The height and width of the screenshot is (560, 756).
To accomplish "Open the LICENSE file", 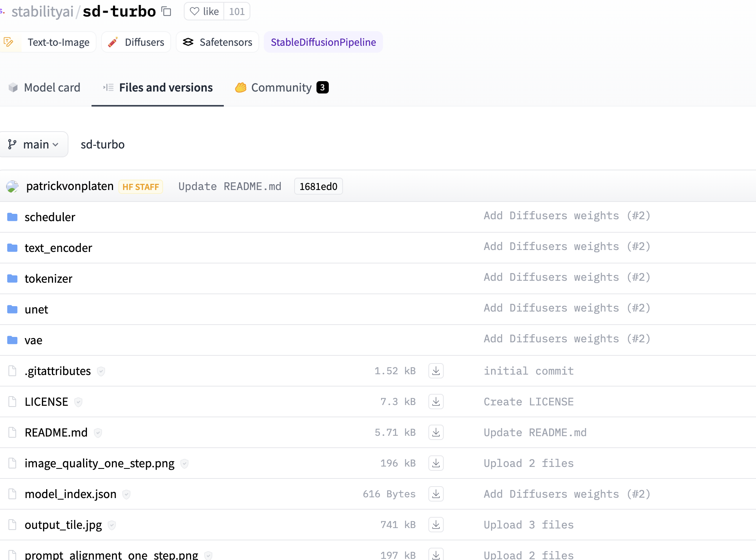I will [x=47, y=402].
